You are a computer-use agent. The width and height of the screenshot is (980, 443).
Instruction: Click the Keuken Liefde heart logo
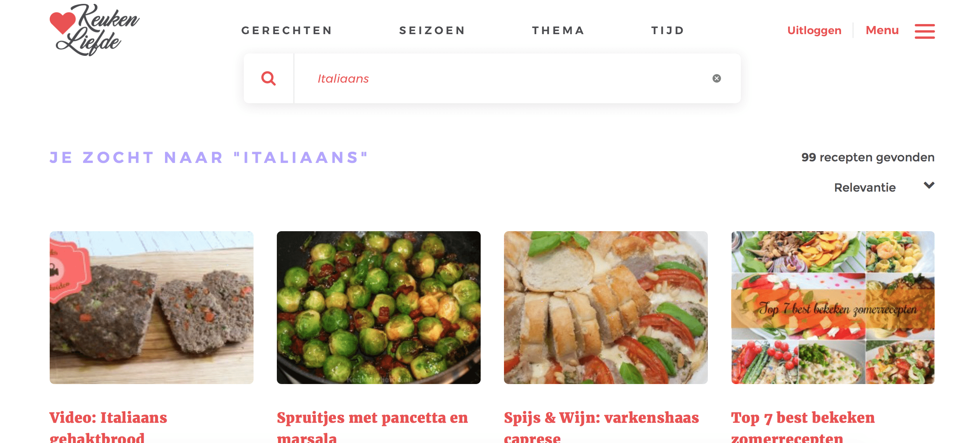(x=94, y=30)
